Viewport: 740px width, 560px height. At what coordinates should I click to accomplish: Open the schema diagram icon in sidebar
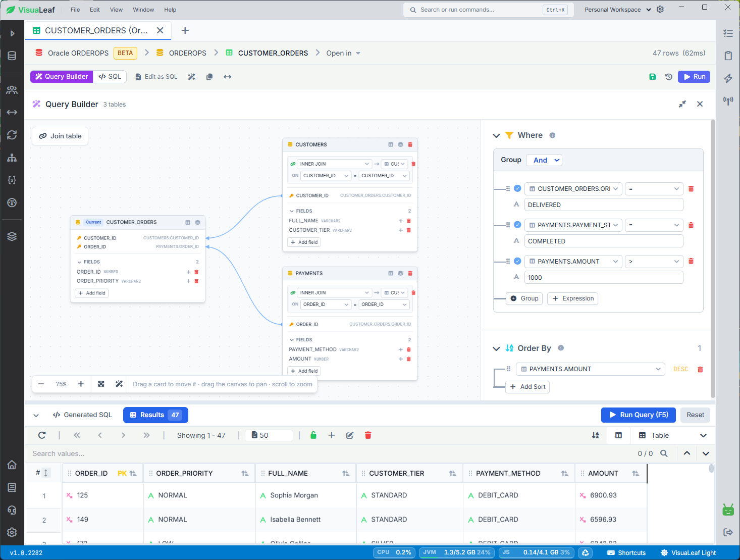(x=12, y=158)
